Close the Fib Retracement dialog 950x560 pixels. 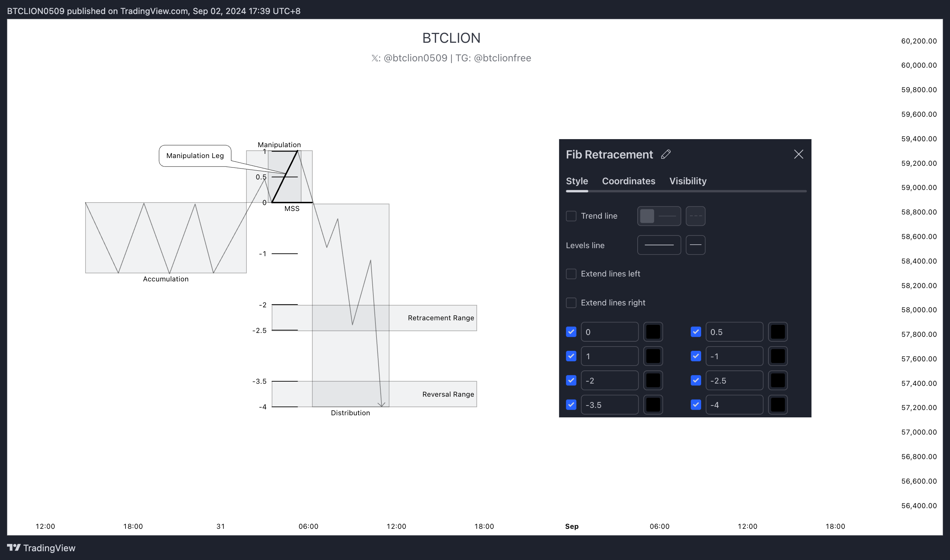[798, 154]
